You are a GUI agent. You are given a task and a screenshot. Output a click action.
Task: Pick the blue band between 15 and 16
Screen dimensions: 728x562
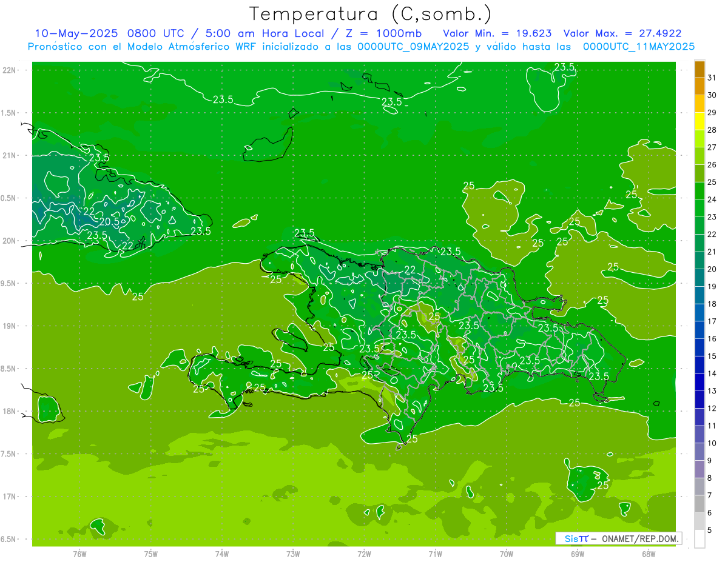click(699, 347)
